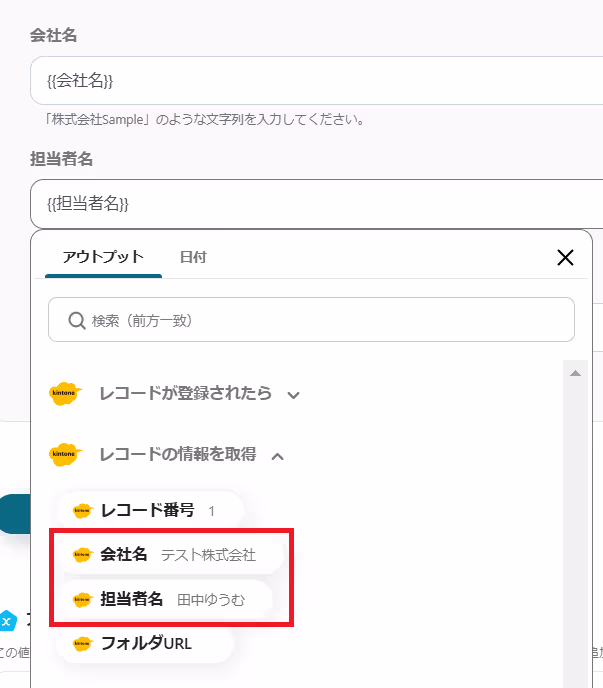Select the 会社名 テスト株式会社 output item
The height and width of the screenshot is (688, 603).
pyautogui.click(x=172, y=555)
